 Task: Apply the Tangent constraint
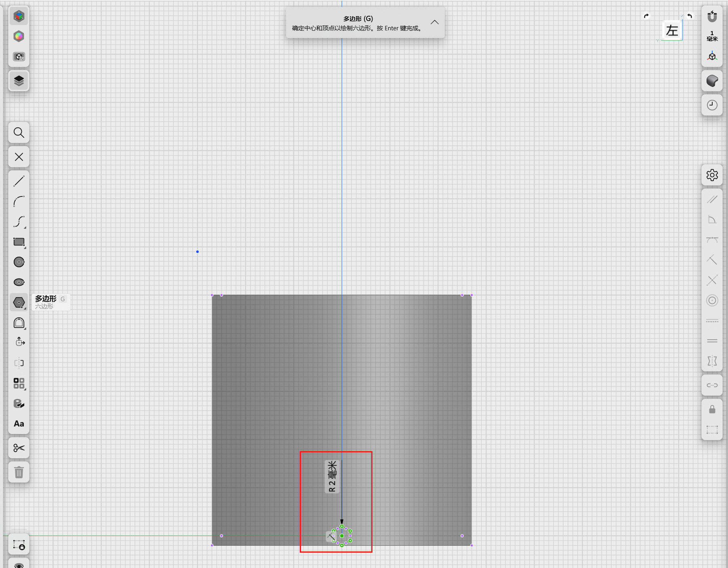click(712, 240)
